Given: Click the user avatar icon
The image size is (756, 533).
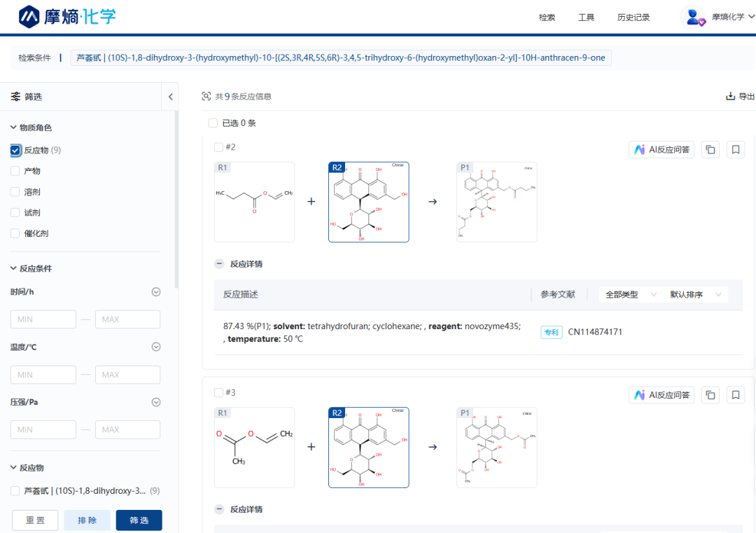Looking at the screenshot, I should point(694,17).
